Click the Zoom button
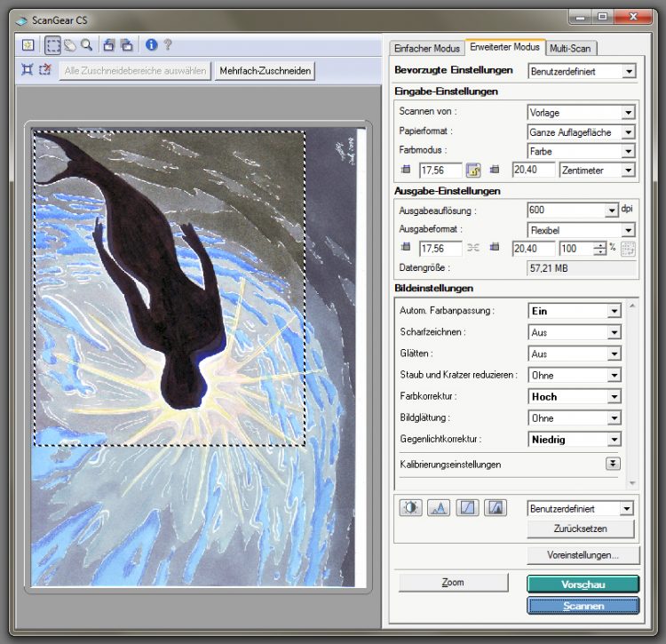The image size is (666, 644). [x=453, y=583]
